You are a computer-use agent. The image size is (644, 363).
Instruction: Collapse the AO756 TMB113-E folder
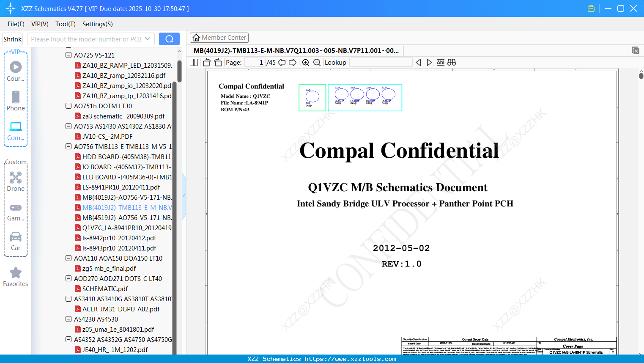tap(69, 146)
